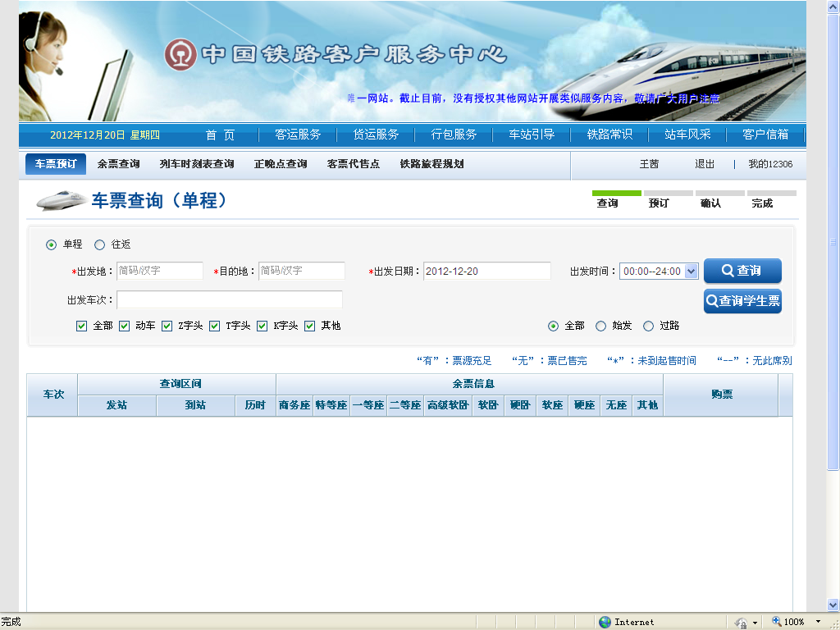Switch to the 车票预订 tab
This screenshot has width=840, height=630.
[56, 164]
